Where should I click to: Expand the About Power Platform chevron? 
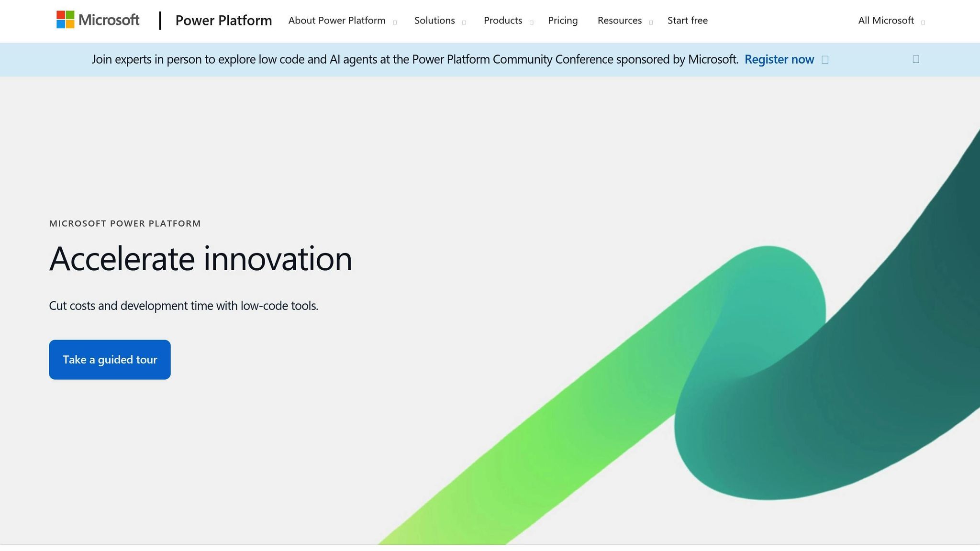click(x=395, y=22)
